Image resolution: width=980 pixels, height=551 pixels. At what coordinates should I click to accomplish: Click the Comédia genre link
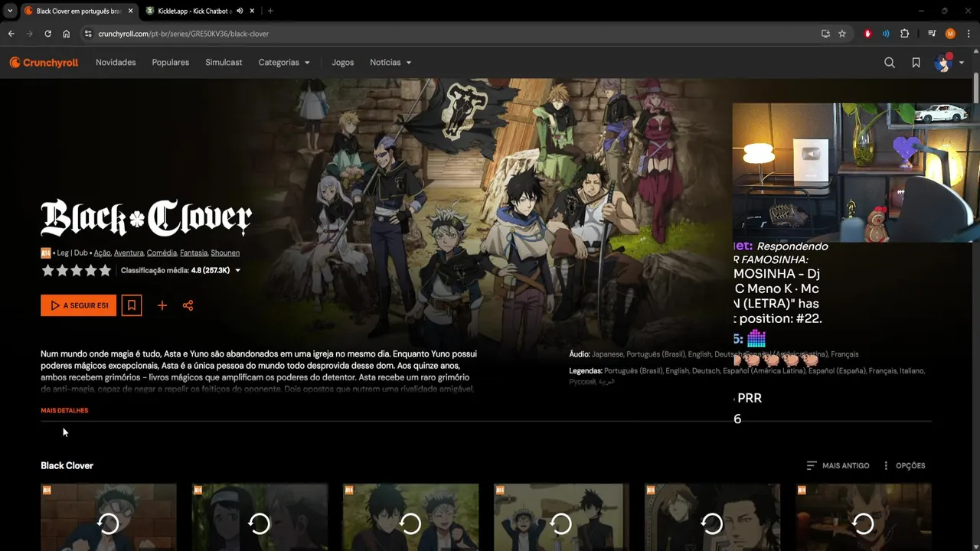point(162,253)
